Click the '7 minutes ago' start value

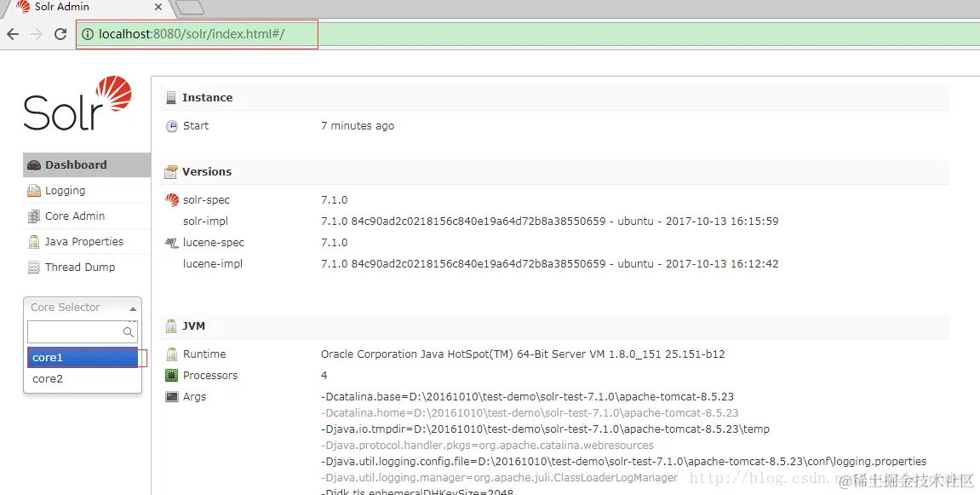coord(358,126)
